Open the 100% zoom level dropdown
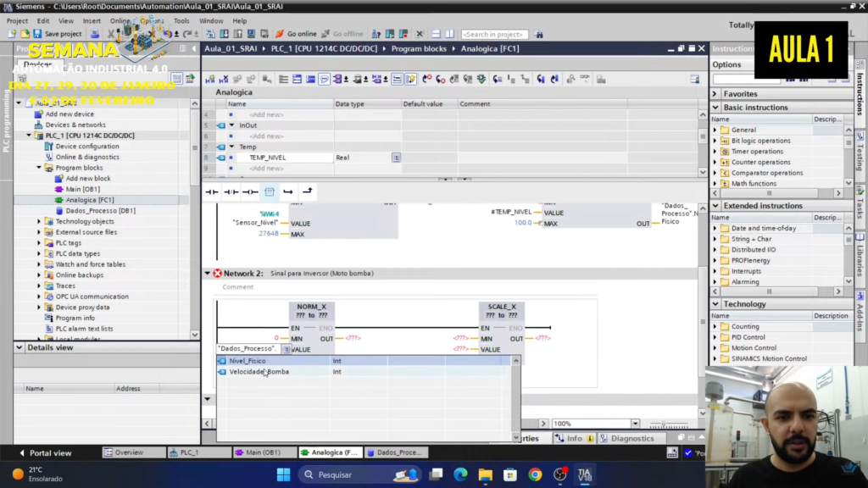This screenshot has width=868, height=488. [x=635, y=424]
